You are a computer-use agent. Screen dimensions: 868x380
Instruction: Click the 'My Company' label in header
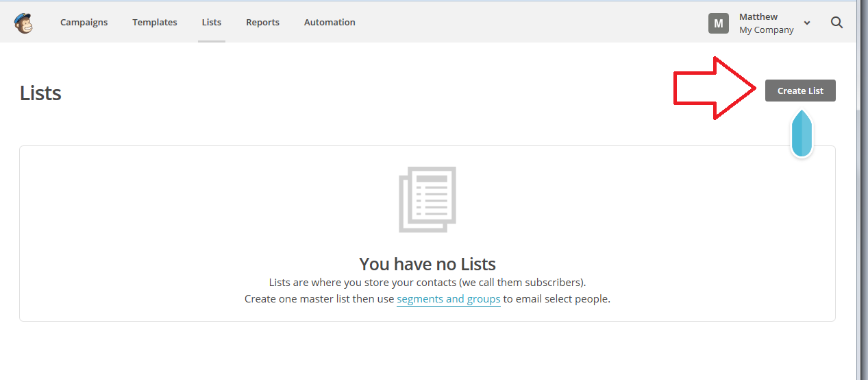[x=766, y=30]
